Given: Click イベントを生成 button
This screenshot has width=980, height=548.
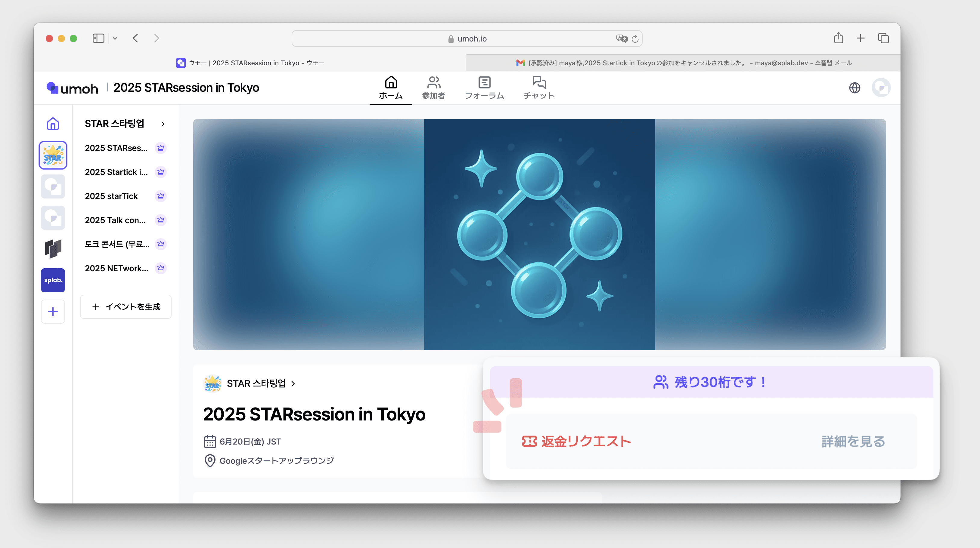Looking at the screenshot, I should pos(126,306).
